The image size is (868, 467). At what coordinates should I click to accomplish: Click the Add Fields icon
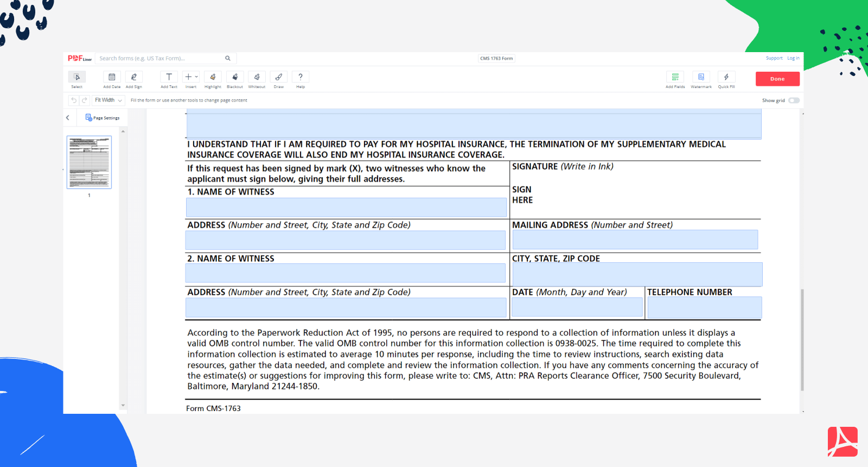tap(675, 77)
